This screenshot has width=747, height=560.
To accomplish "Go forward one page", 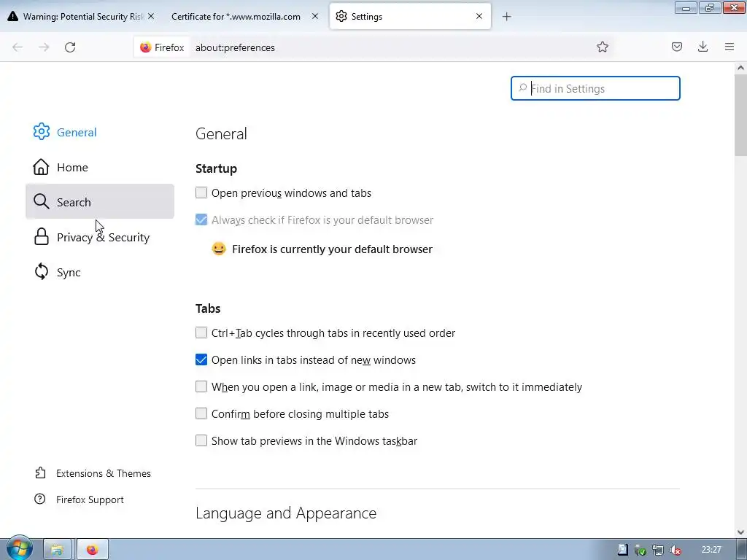I will point(44,47).
